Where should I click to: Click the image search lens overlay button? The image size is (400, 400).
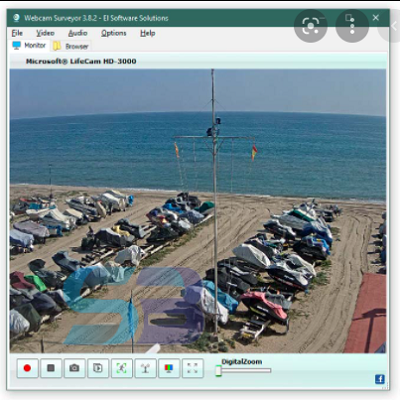click(311, 26)
